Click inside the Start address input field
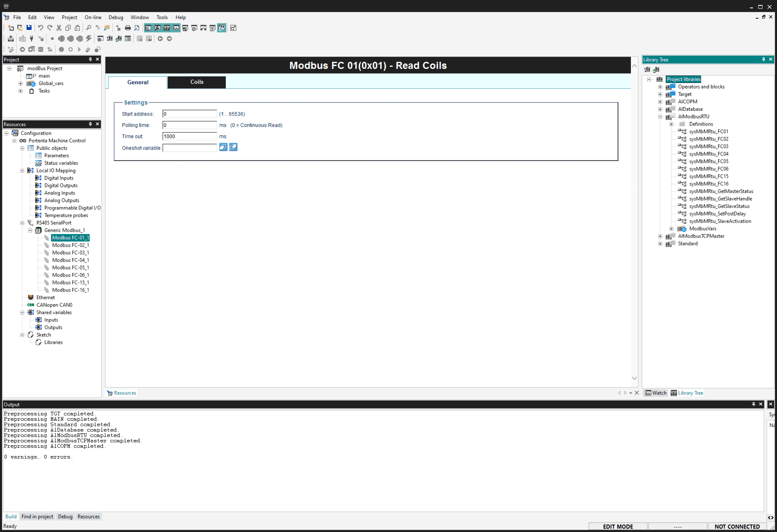This screenshot has width=777, height=532. click(190, 114)
